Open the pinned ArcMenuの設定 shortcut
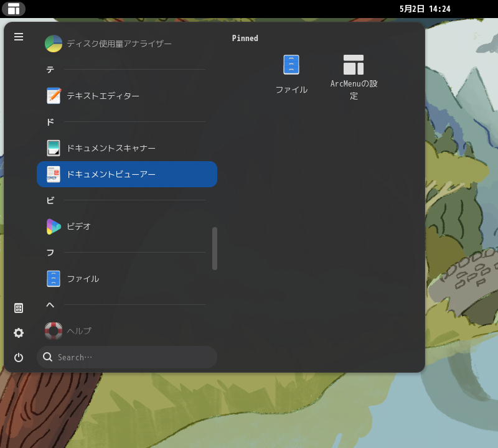 [x=354, y=77]
